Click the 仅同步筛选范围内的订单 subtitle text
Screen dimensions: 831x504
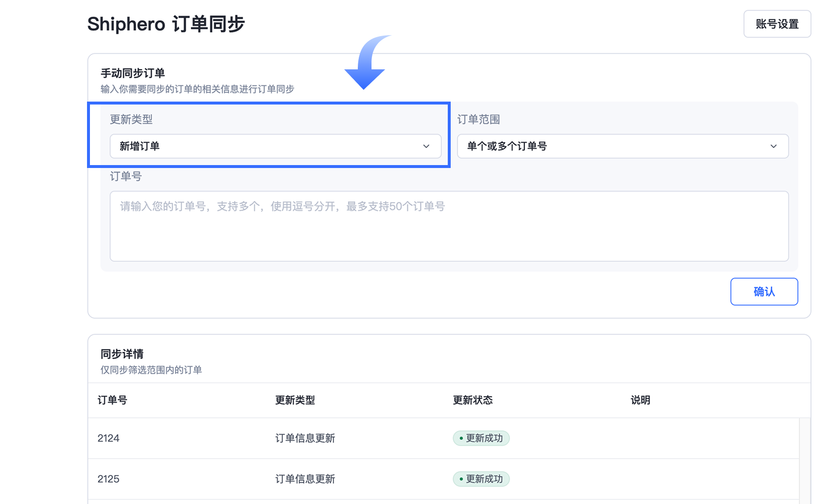click(x=151, y=370)
